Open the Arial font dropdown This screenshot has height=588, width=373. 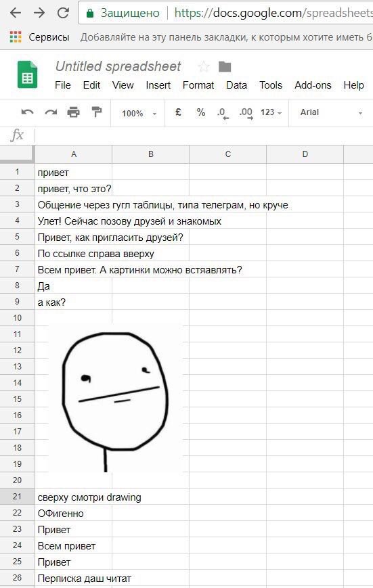[x=331, y=112]
